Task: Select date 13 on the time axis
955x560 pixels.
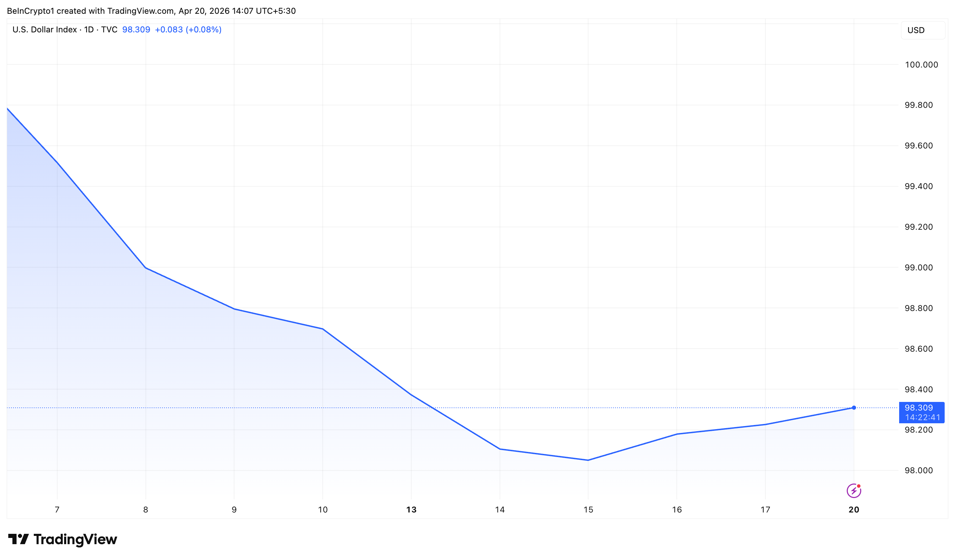Action: pyautogui.click(x=411, y=510)
